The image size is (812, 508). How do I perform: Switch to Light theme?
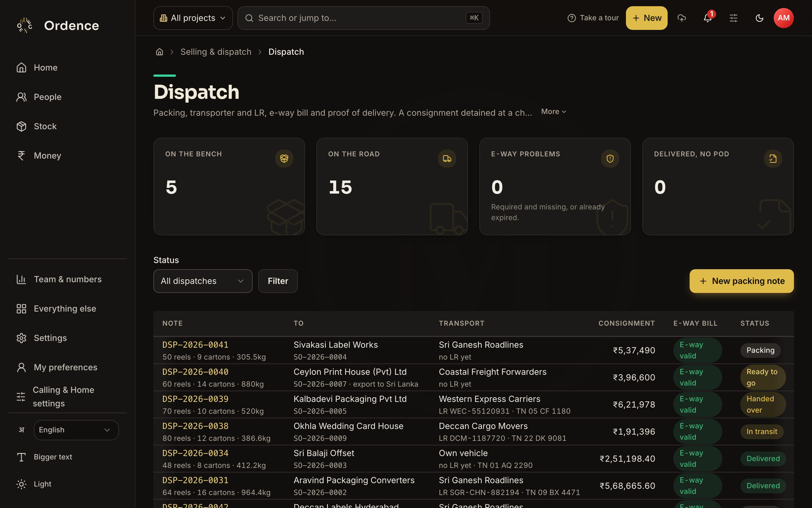pyautogui.click(x=67, y=484)
